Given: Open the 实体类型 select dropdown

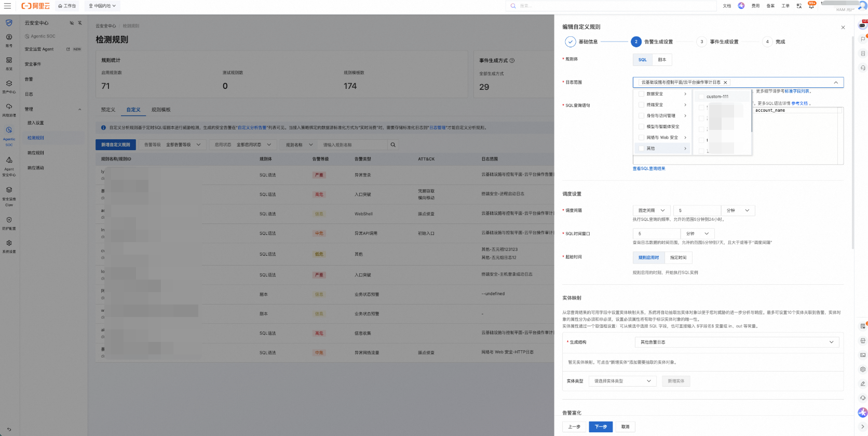Looking at the screenshot, I should (x=622, y=381).
